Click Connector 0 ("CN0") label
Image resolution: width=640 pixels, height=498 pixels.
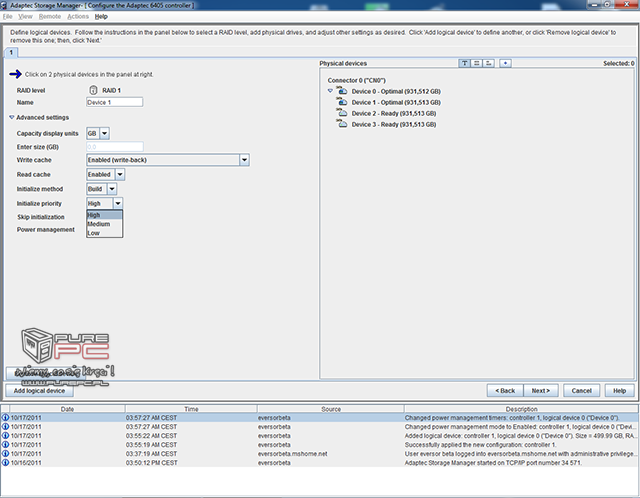coord(356,80)
